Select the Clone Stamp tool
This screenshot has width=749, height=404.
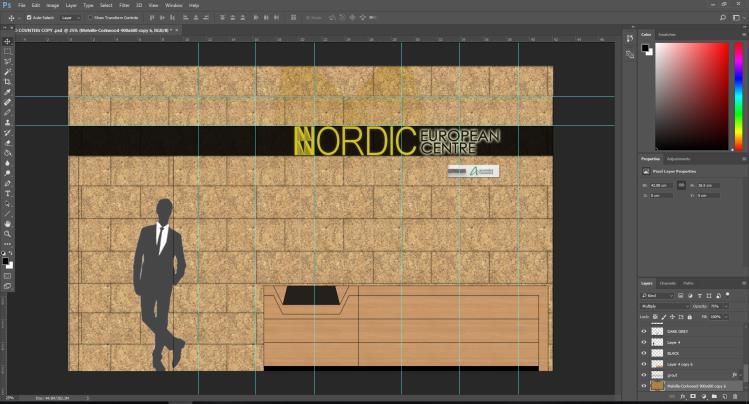(7, 123)
